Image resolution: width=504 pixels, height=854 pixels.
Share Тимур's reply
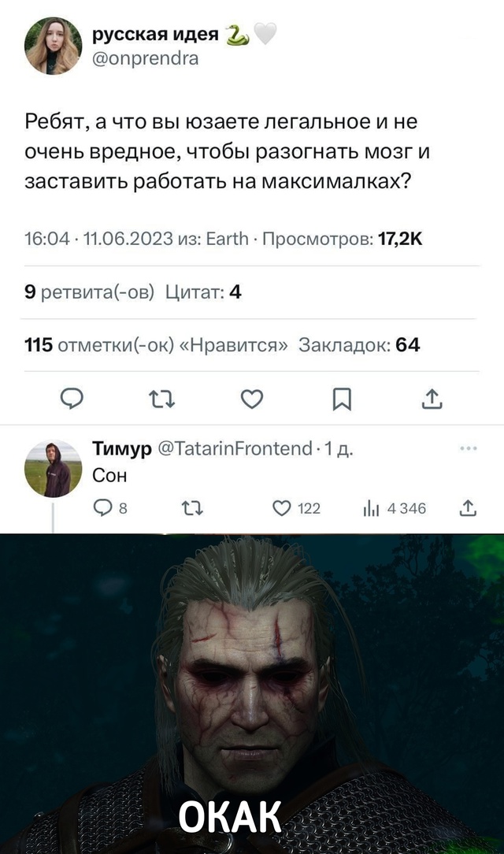pyautogui.click(x=468, y=508)
